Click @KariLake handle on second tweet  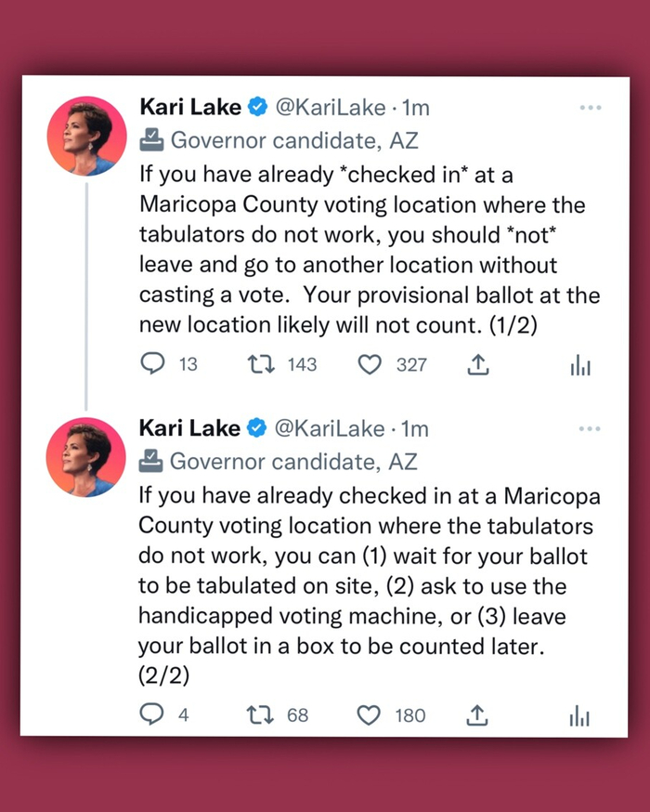tap(330, 428)
